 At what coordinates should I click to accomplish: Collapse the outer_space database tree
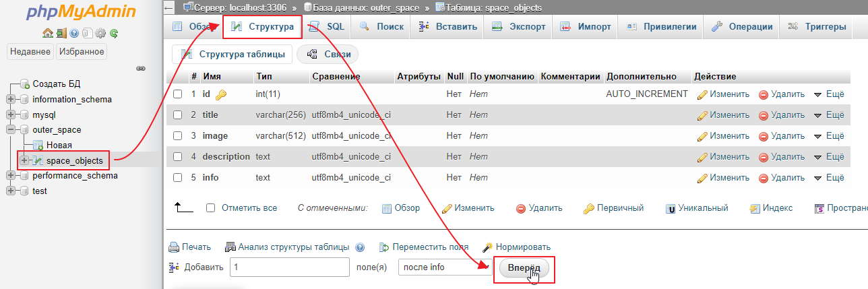(x=11, y=129)
